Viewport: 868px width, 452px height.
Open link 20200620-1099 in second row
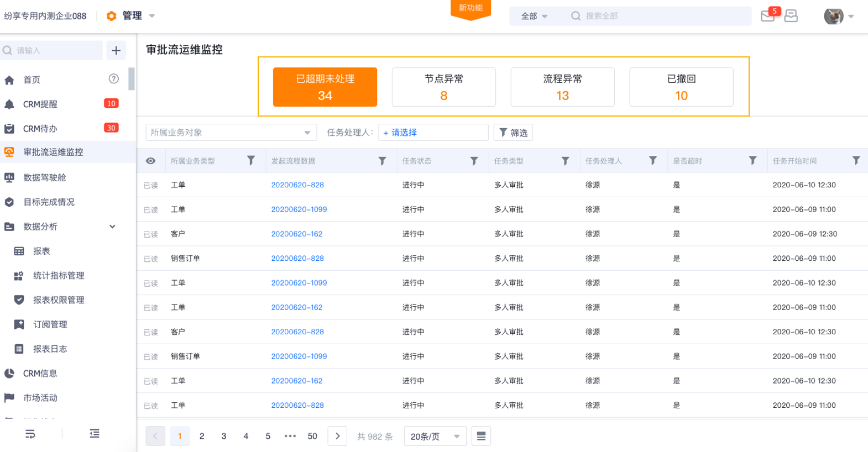point(299,209)
